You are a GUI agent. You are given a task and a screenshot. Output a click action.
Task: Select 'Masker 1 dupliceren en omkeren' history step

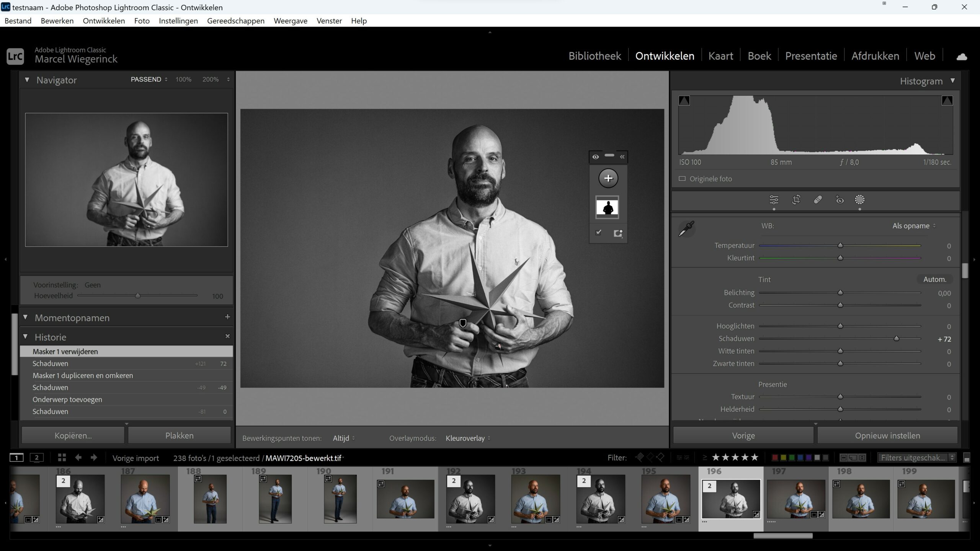(x=126, y=375)
